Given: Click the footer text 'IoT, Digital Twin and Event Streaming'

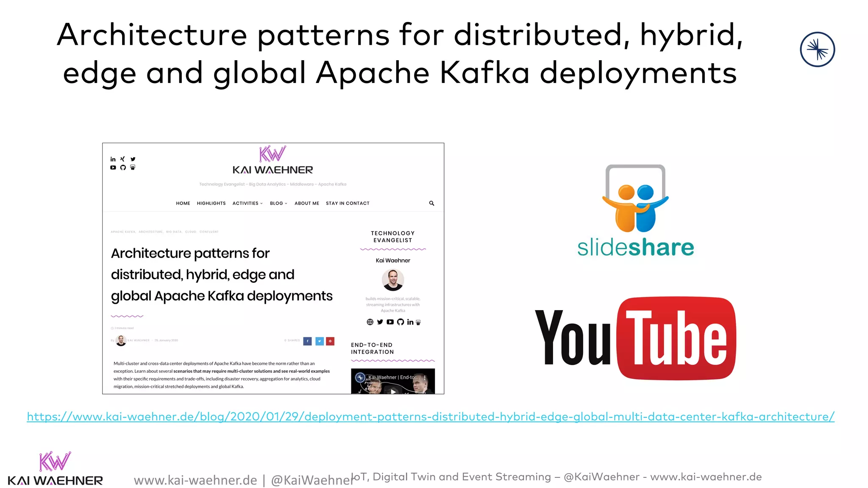Looking at the screenshot, I should (x=451, y=477).
